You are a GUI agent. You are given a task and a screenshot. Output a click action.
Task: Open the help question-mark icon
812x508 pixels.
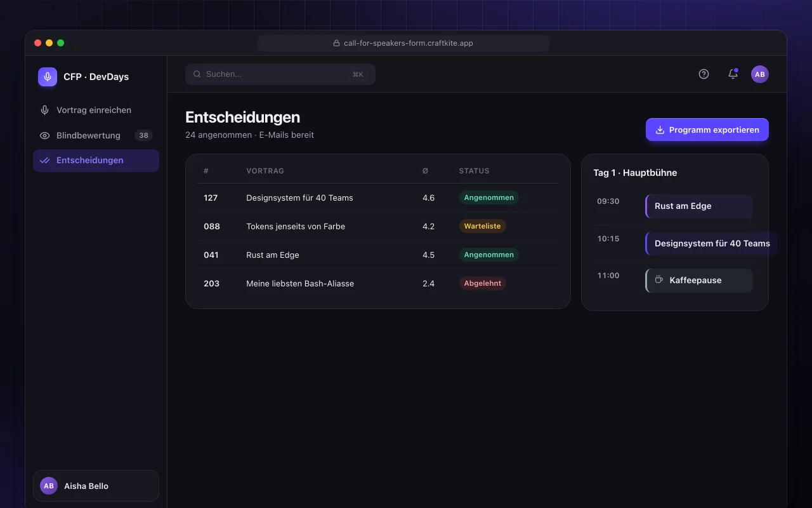704,74
